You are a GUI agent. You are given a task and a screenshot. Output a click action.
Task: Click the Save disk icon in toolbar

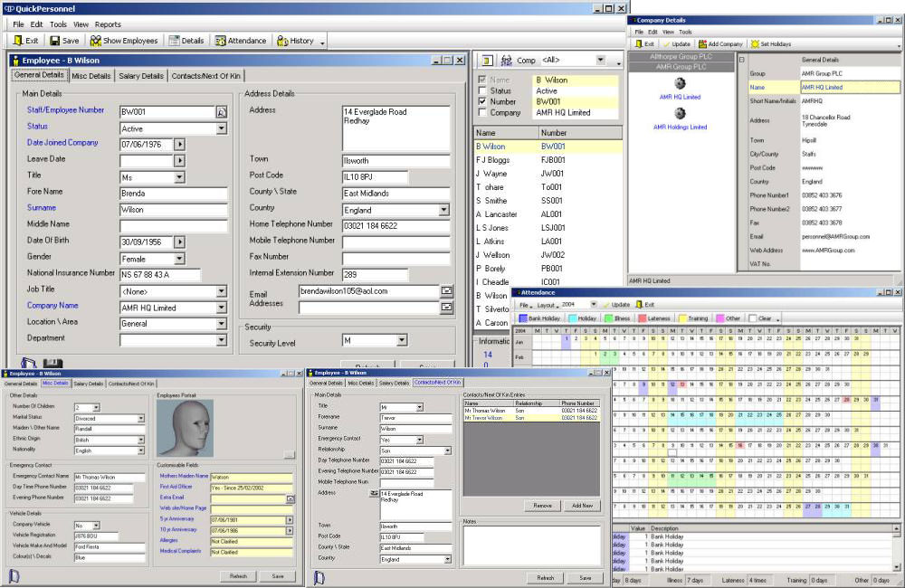(54, 41)
